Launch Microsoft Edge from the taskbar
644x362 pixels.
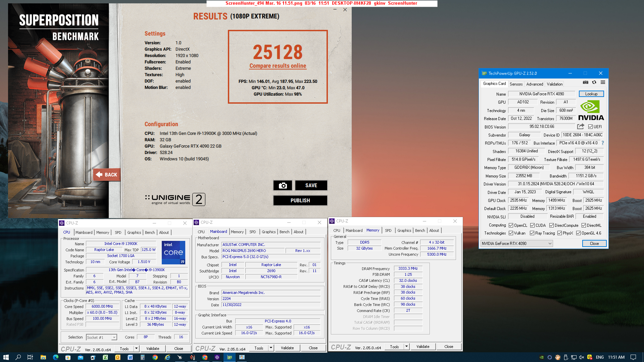pos(55,357)
